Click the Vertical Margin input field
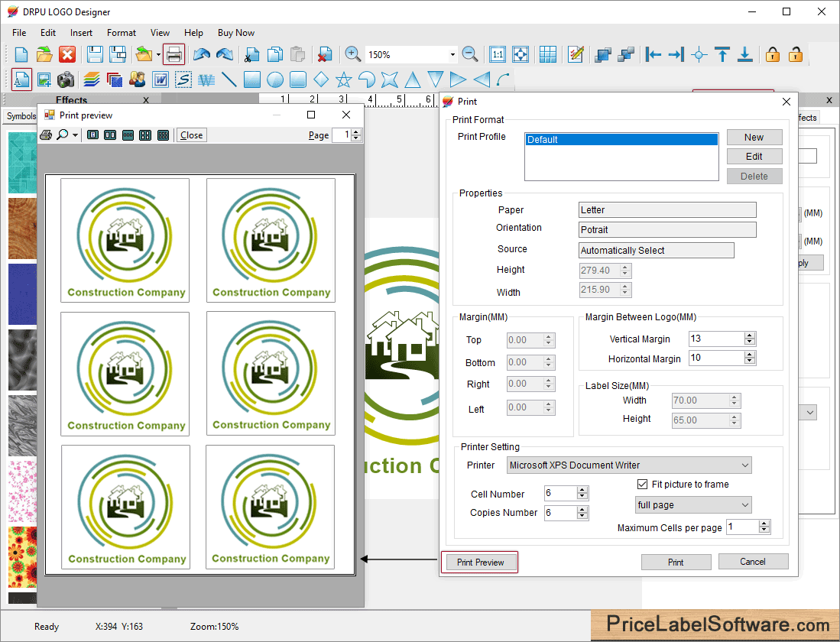 pos(716,339)
